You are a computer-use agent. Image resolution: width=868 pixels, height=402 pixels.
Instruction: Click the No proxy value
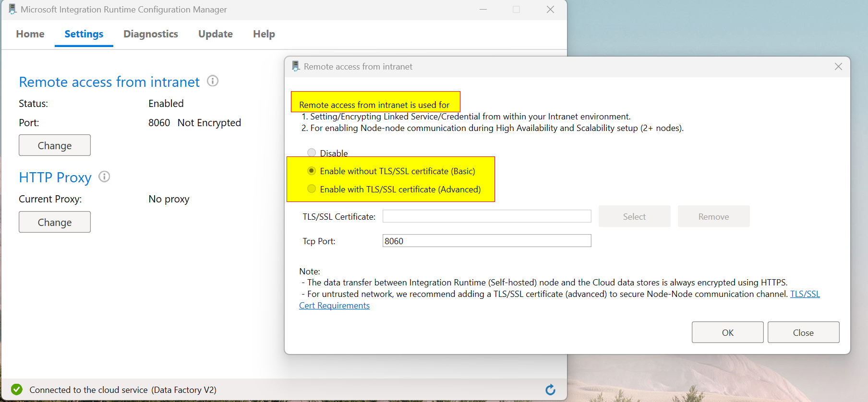[169, 199]
